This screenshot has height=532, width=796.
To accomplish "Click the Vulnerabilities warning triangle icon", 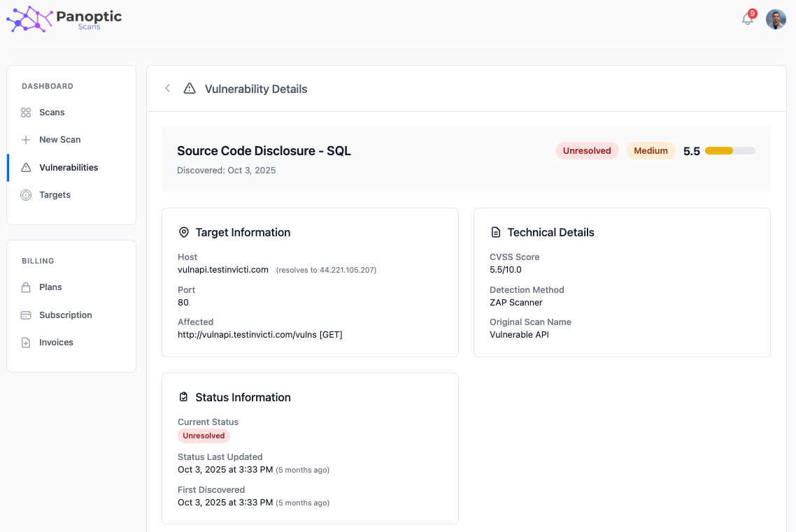I will (x=26, y=167).
